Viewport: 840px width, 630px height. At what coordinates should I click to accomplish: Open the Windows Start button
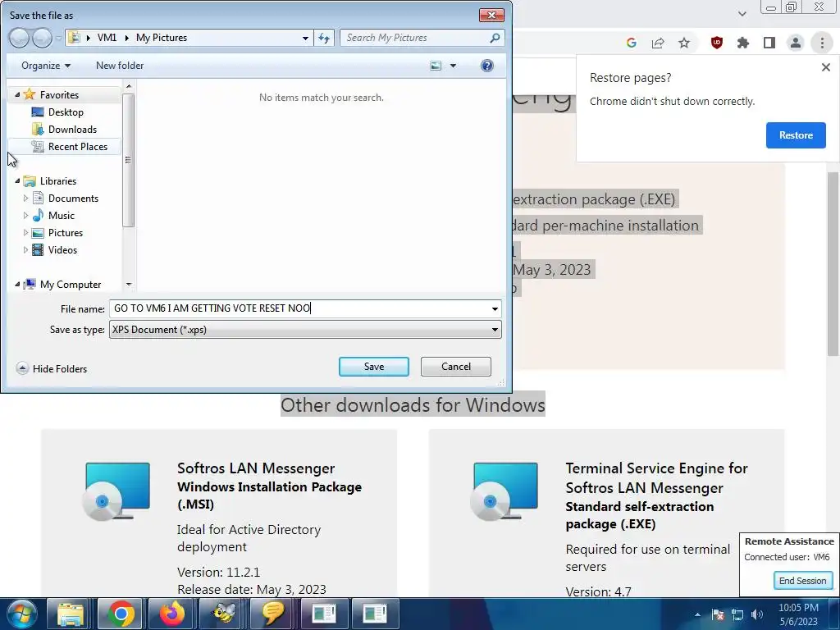[22, 614]
